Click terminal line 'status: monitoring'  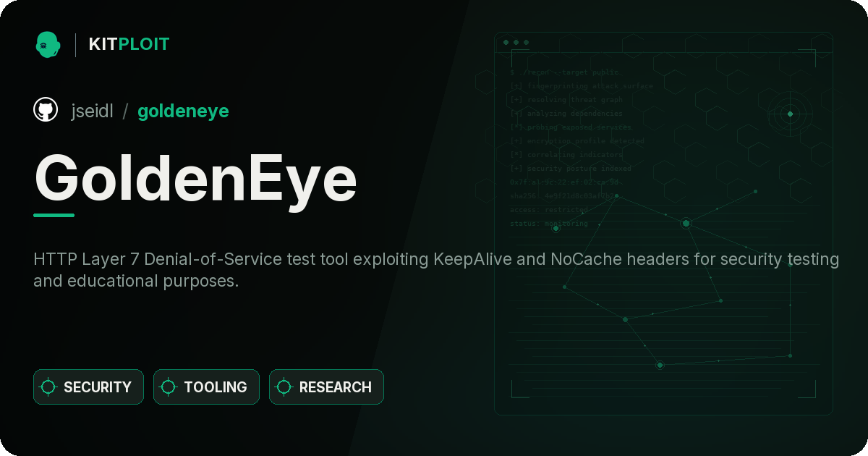coord(549,224)
